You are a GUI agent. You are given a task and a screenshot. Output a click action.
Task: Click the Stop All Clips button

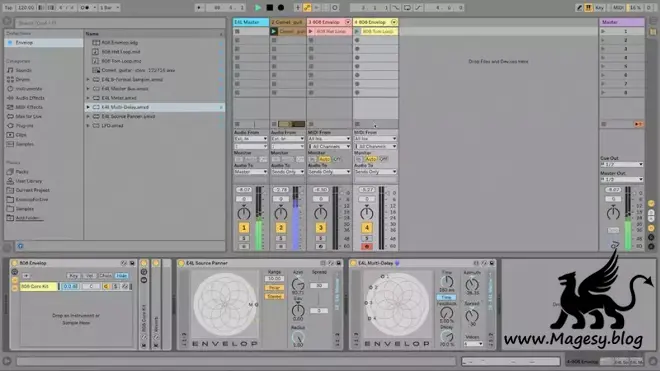tap(604, 124)
